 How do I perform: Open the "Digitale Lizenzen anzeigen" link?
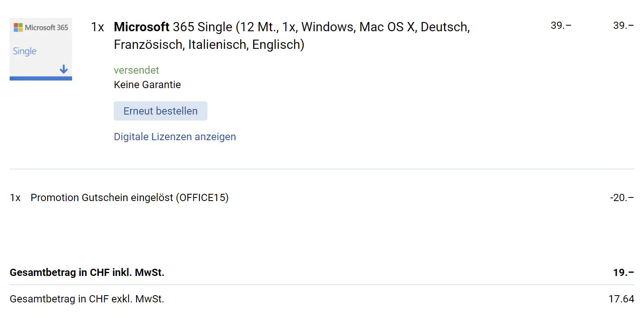coord(175,137)
